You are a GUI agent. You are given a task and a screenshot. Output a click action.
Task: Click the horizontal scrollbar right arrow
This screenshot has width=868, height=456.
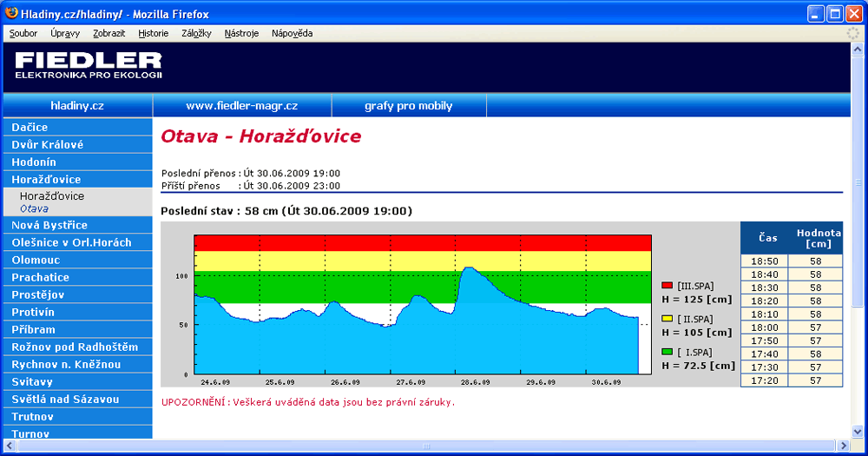(x=844, y=446)
